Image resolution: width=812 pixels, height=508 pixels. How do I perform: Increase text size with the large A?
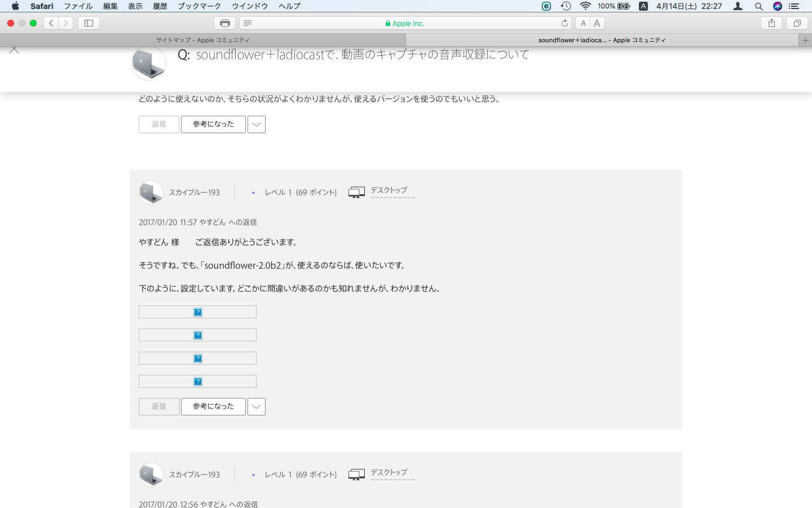pos(597,23)
